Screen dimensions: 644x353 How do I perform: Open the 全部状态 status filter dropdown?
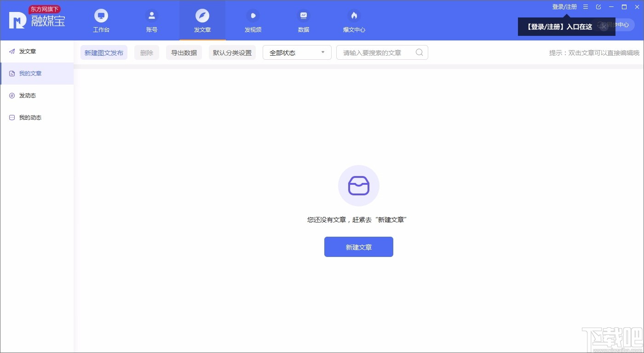[297, 52]
